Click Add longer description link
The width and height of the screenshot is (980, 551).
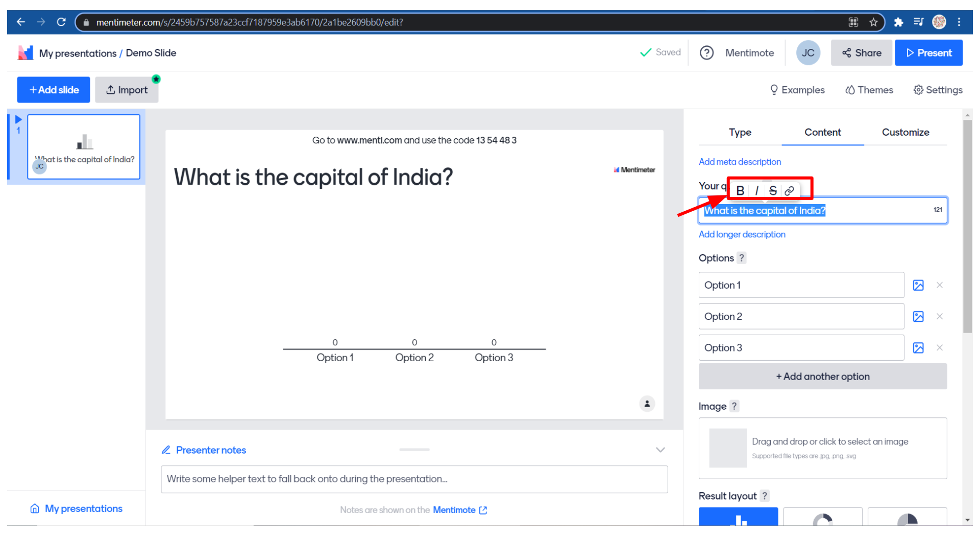click(x=742, y=234)
